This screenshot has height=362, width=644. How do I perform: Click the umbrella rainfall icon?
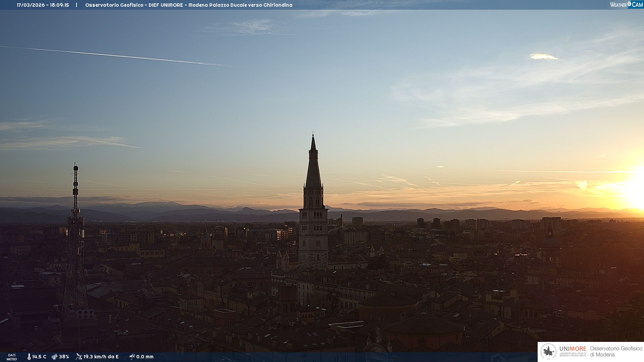coord(132,357)
